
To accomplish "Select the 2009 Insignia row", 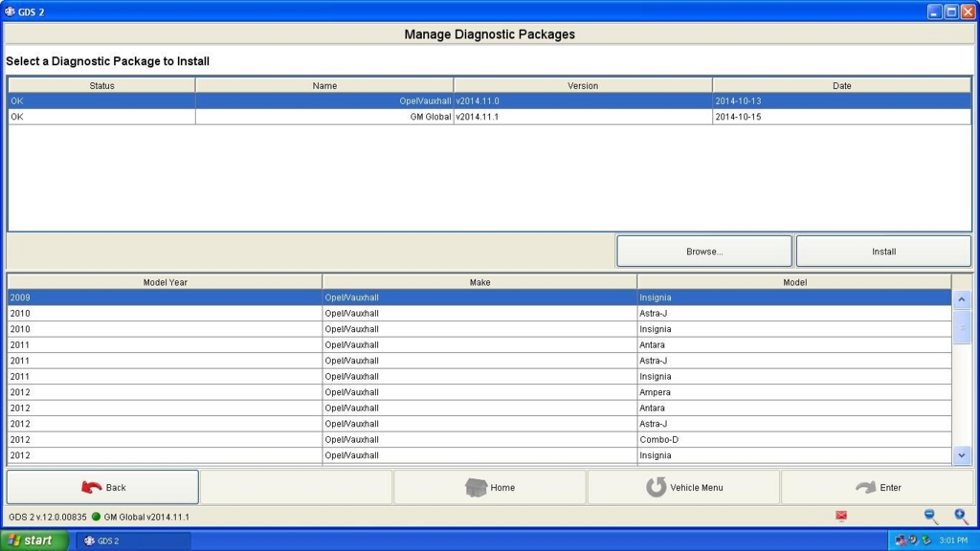I will click(479, 298).
